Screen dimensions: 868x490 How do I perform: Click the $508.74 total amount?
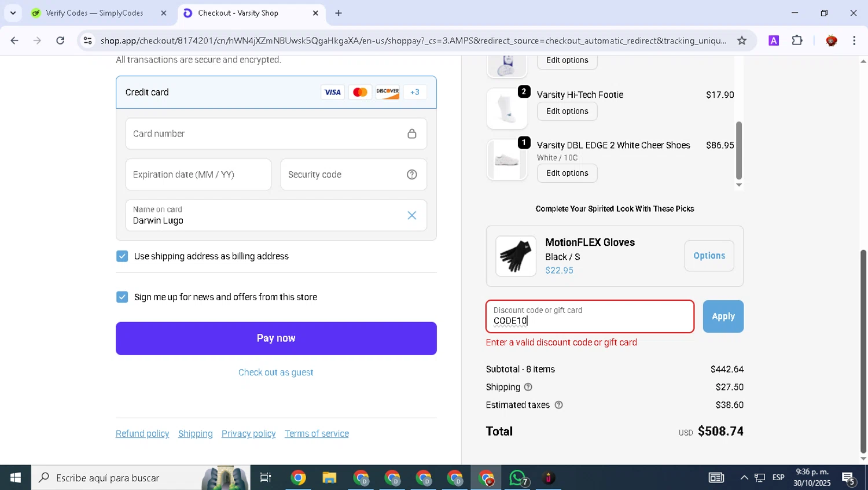click(x=720, y=431)
